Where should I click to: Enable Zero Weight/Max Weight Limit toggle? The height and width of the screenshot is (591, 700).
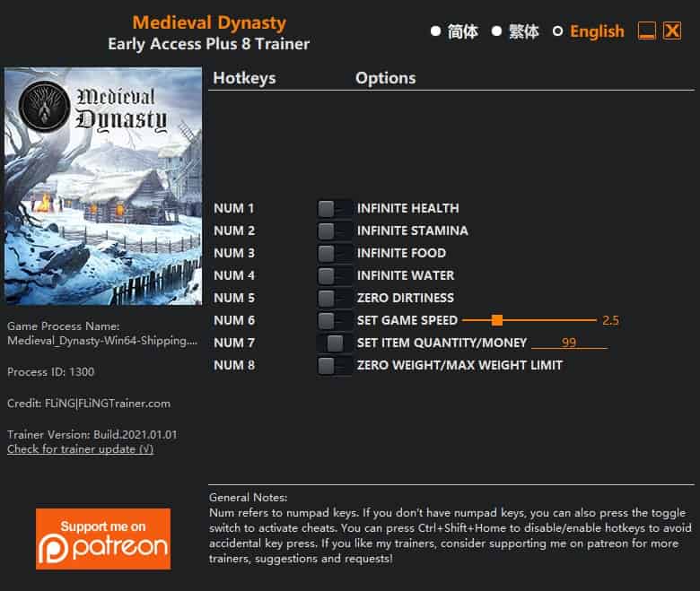(x=334, y=365)
